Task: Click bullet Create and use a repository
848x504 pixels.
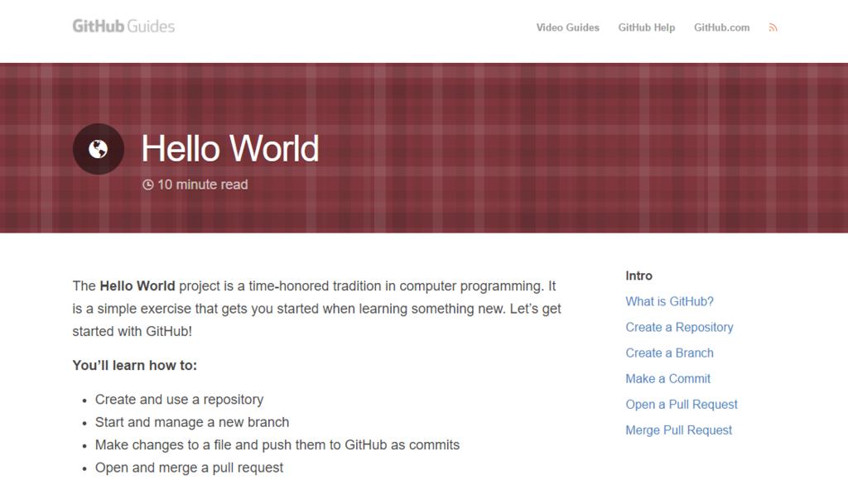Action: coord(179,400)
